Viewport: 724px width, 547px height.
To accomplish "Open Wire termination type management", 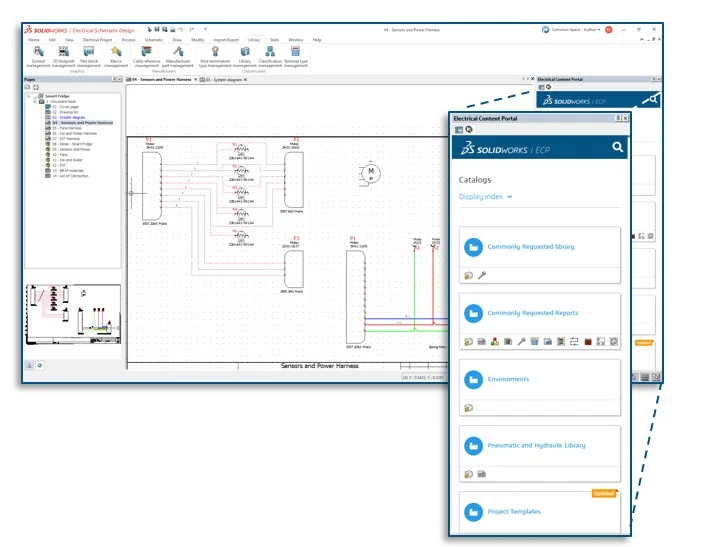I will (x=214, y=54).
